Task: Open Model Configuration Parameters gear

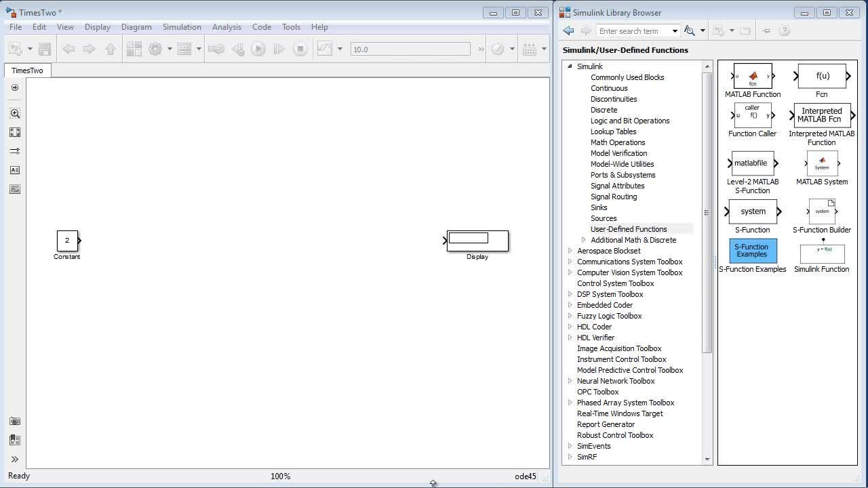Action: coord(155,49)
